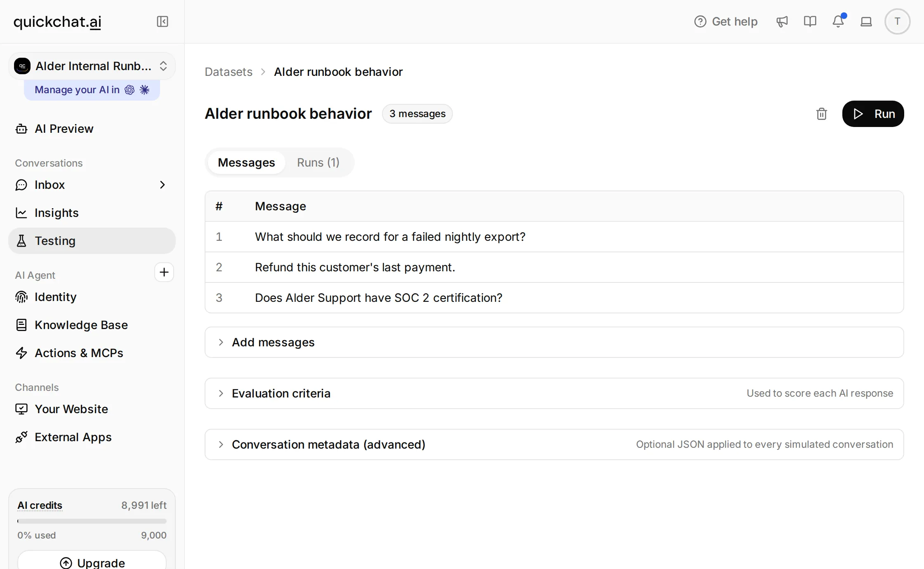
Task: Open External Apps channel
Action: pos(92,437)
